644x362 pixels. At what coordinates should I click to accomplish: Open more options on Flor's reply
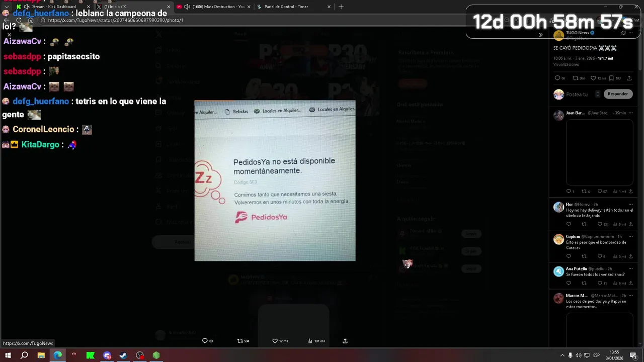pos(630,205)
